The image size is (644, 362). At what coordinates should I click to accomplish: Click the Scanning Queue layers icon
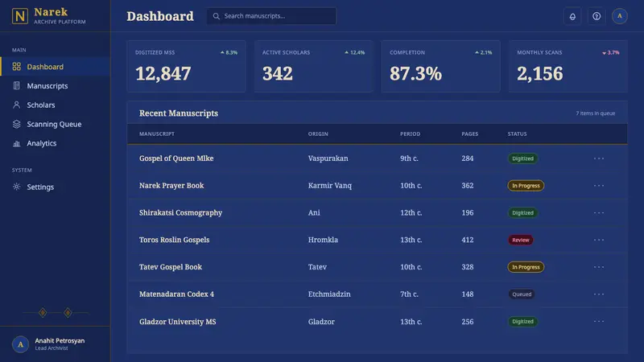tap(16, 124)
